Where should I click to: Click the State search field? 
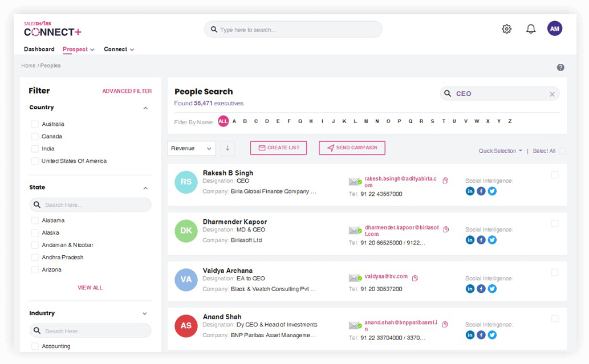pos(90,205)
